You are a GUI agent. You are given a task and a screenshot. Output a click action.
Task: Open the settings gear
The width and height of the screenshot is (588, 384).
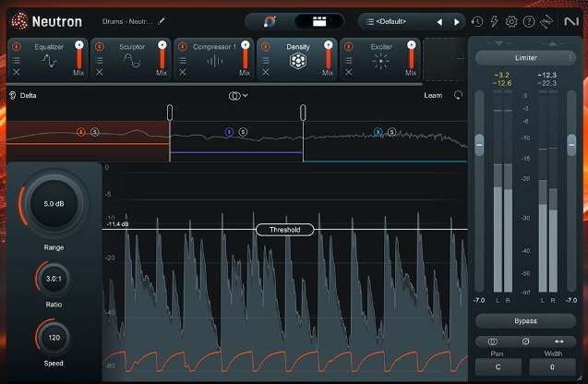click(511, 22)
